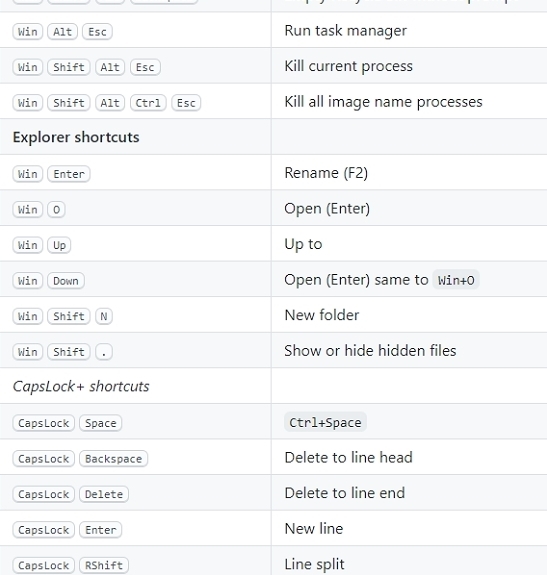This screenshot has height=575, width=547.
Task: Click the 'Ctrl+Space' code snippet
Action: (325, 422)
